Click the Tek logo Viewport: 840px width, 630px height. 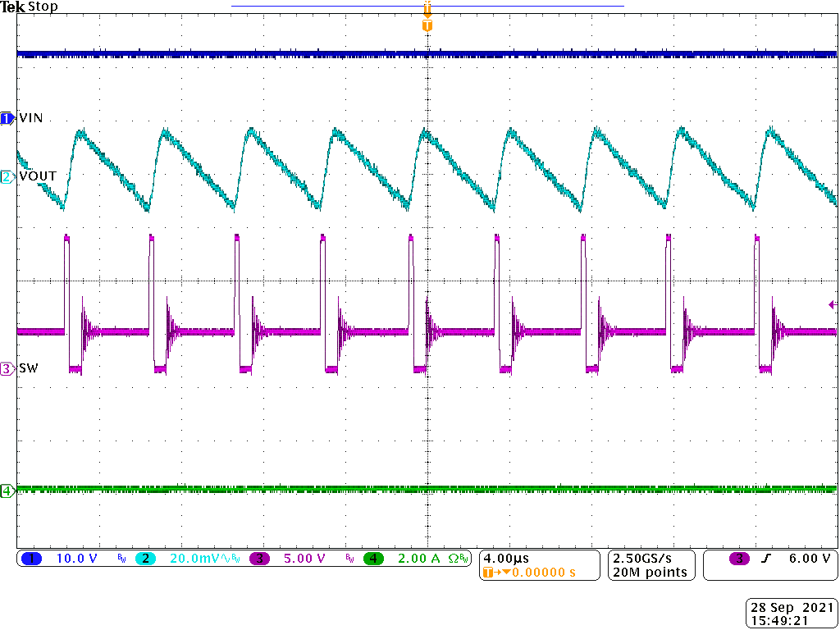[11, 7]
